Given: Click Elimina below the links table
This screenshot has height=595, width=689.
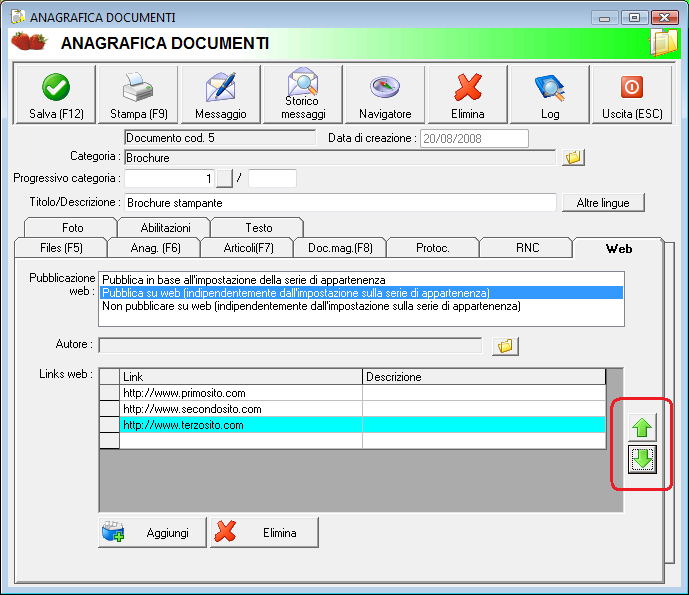Looking at the screenshot, I should [x=265, y=533].
